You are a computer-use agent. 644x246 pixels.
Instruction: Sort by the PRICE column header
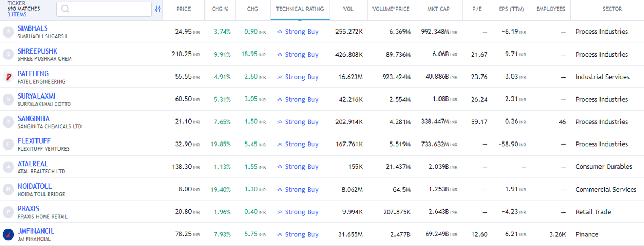183,9
